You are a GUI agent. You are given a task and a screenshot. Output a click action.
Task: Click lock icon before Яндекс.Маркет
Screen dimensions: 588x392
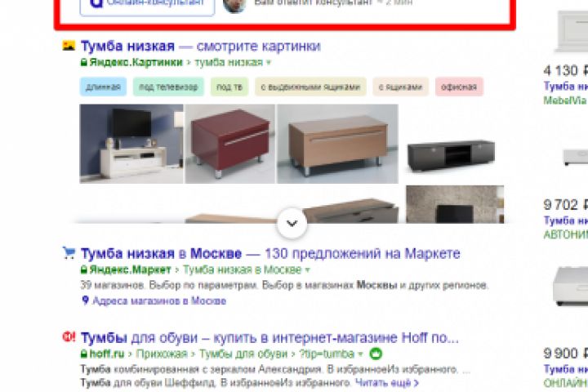[x=84, y=269]
